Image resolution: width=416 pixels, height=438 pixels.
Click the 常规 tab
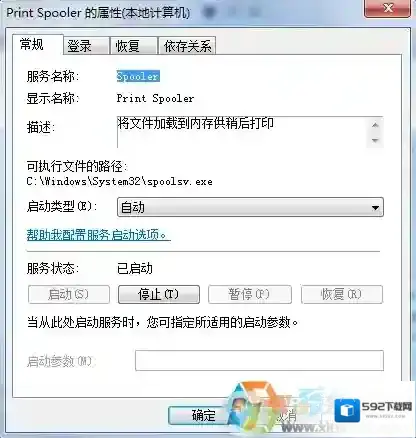coord(37,44)
